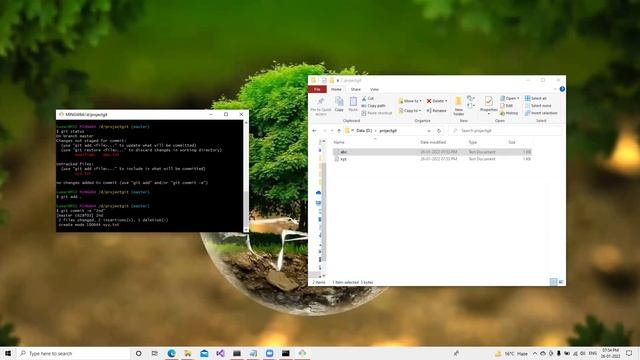Viewport: 640px width, 360px height.
Task: Expand the New item dropdown in ribbon
Action: click(x=471, y=98)
